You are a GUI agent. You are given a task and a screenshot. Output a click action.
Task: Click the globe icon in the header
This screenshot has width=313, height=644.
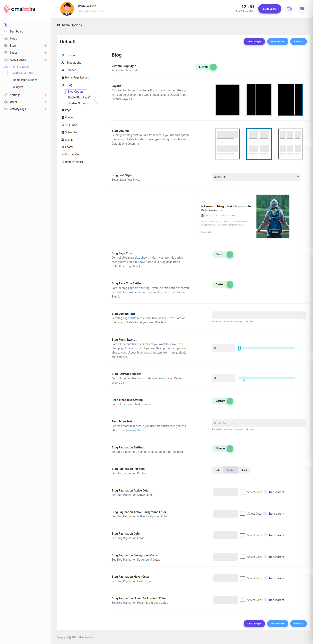tap(289, 9)
